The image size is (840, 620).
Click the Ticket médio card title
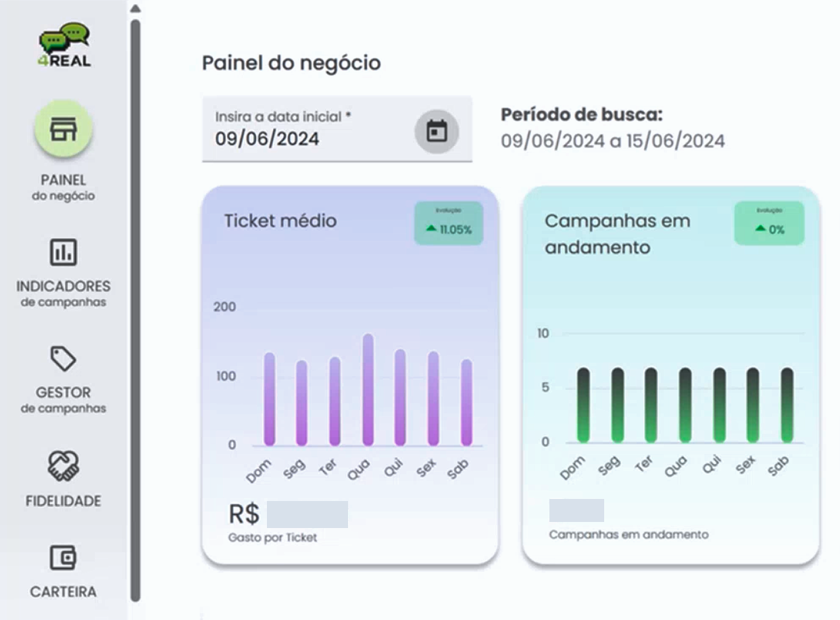pos(280,220)
